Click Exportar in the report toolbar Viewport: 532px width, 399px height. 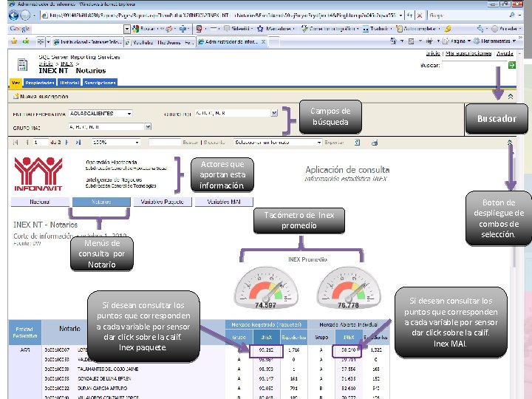[x=334, y=143]
